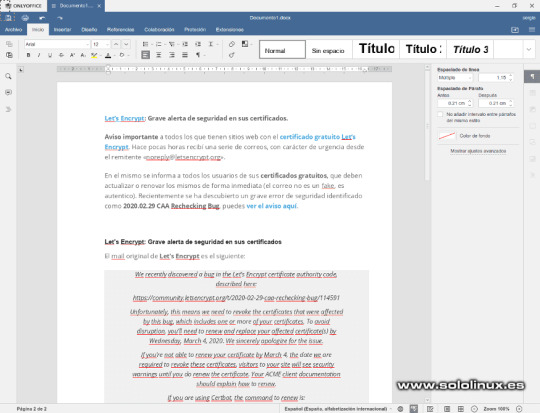Click the fit to width icon
Image resolution: width=540 pixels, height=413 pixels.
tap(461, 409)
